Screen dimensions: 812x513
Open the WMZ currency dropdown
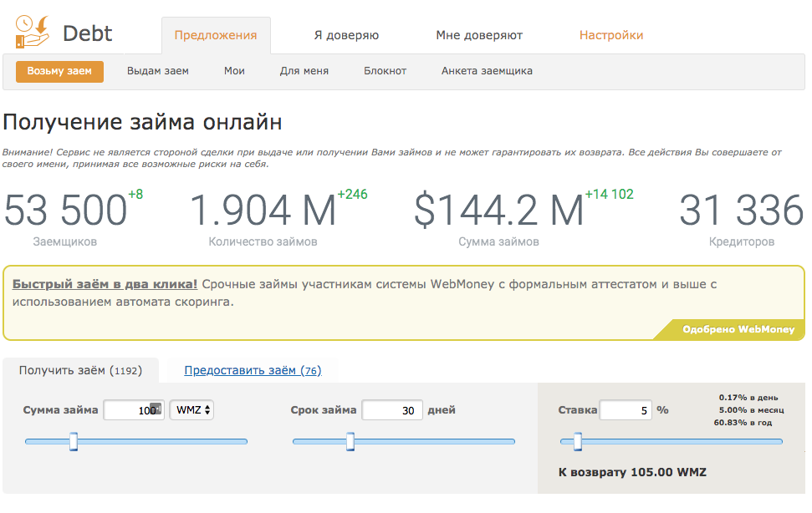coord(189,410)
